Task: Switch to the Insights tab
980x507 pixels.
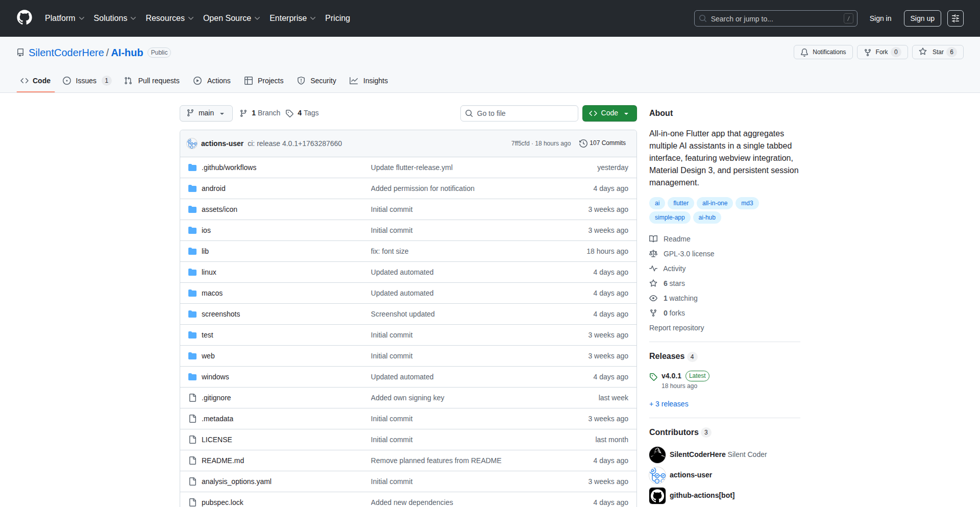Action: (x=369, y=81)
